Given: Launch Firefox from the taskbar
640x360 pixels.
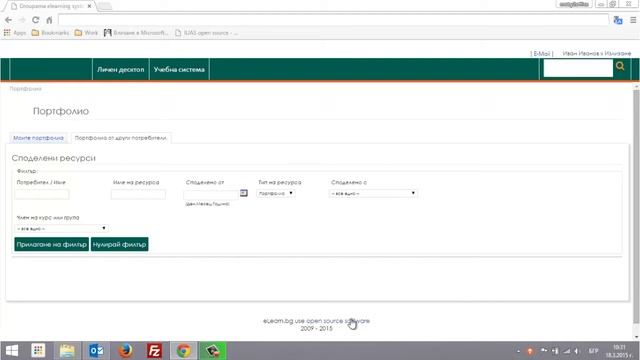Looking at the screenshot, I should [125, 351].
